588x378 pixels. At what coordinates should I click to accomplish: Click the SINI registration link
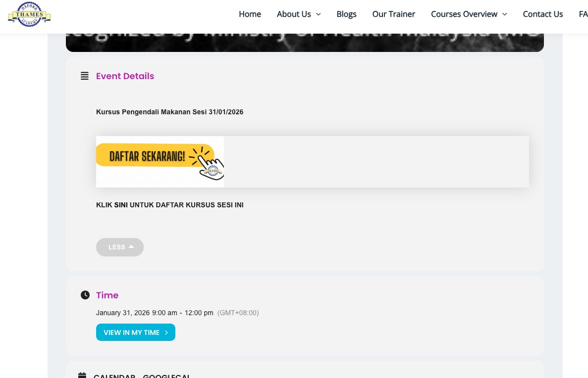click(x=121, y=205)
